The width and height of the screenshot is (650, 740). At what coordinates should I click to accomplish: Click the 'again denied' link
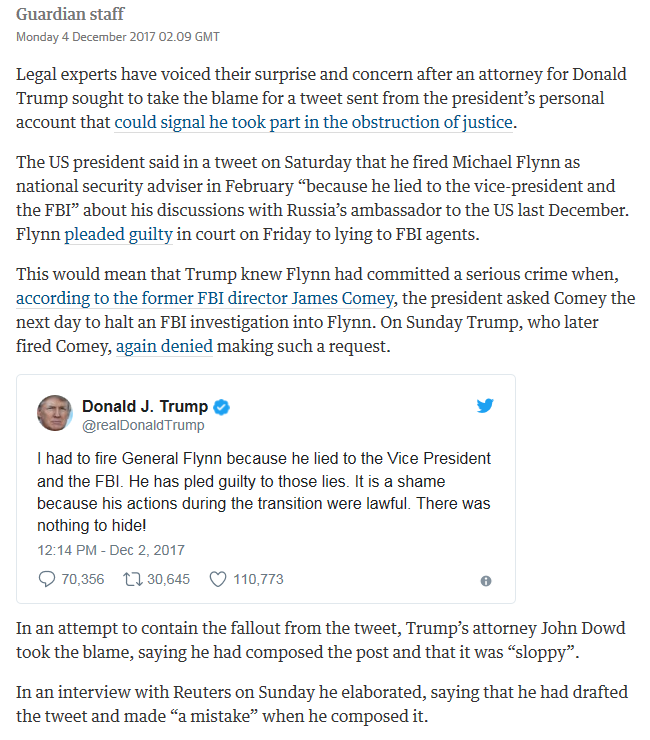click(x=164, y=346)
